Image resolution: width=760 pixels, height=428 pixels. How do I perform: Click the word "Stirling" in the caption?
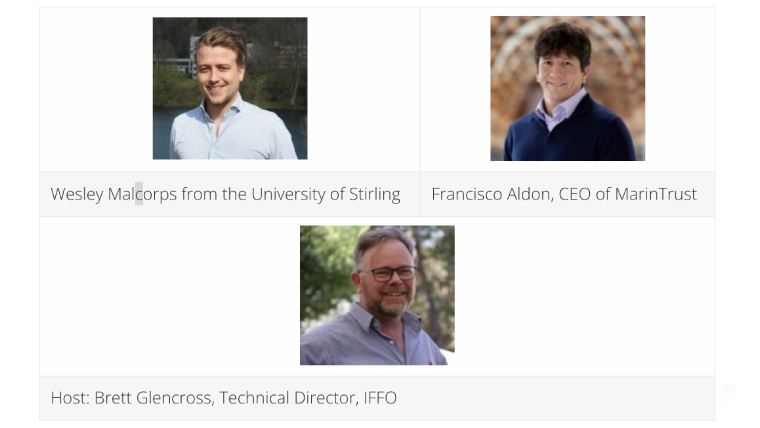click(373, 194)
